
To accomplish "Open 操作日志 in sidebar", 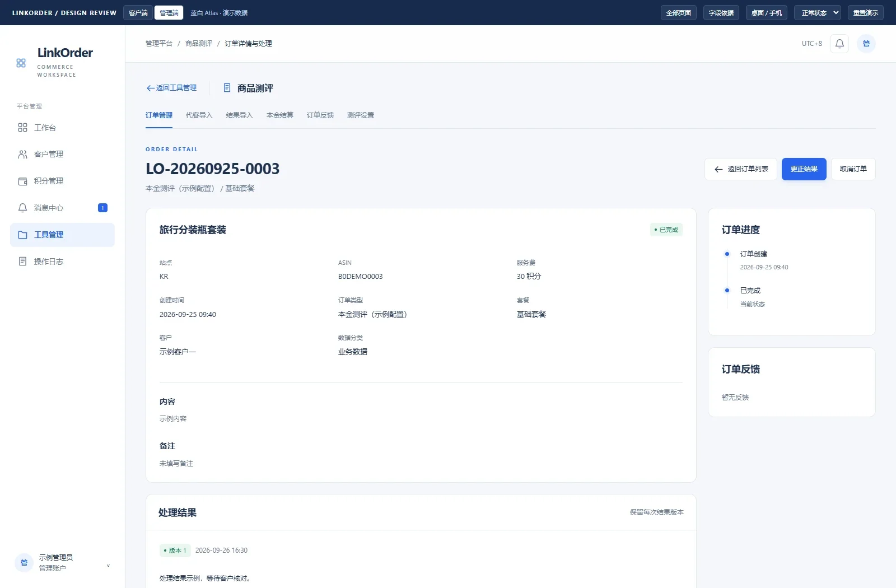I will [x=62, y=262].
